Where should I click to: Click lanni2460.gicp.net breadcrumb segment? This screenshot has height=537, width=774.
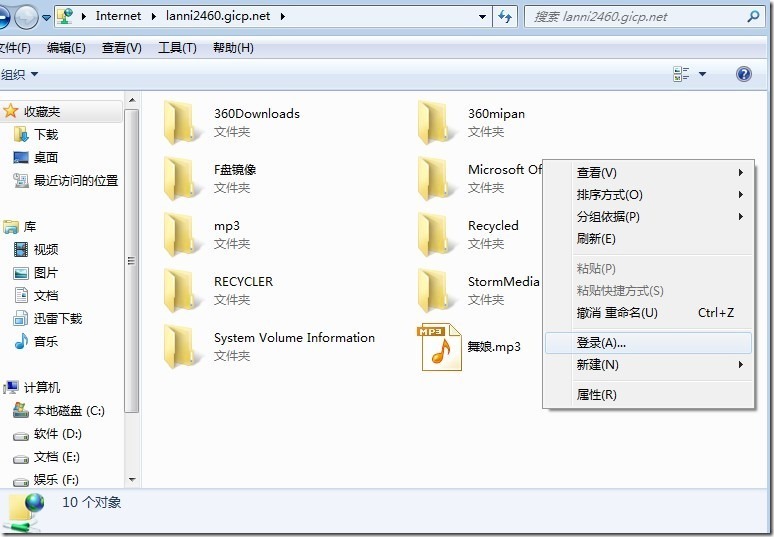point(218,16)
